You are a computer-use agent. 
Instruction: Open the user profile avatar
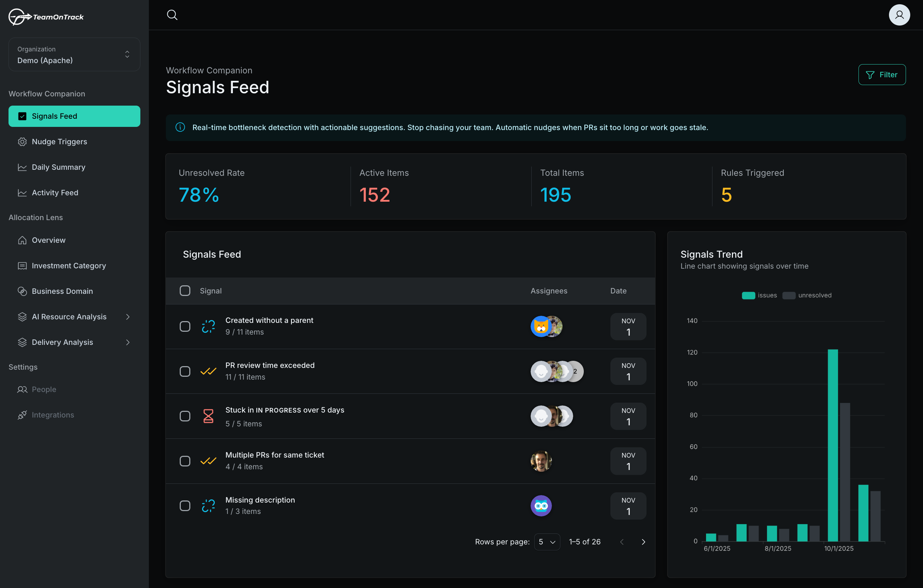click(899, 15)
